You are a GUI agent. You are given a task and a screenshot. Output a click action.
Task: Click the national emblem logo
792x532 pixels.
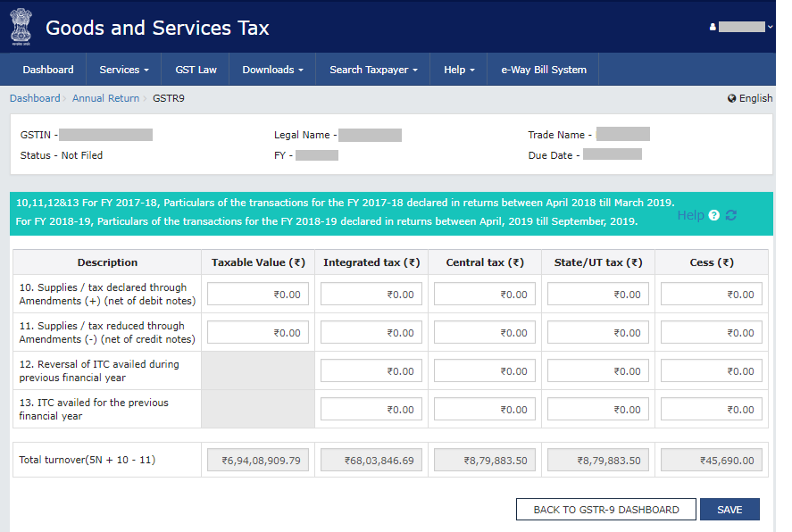(20, 27)
